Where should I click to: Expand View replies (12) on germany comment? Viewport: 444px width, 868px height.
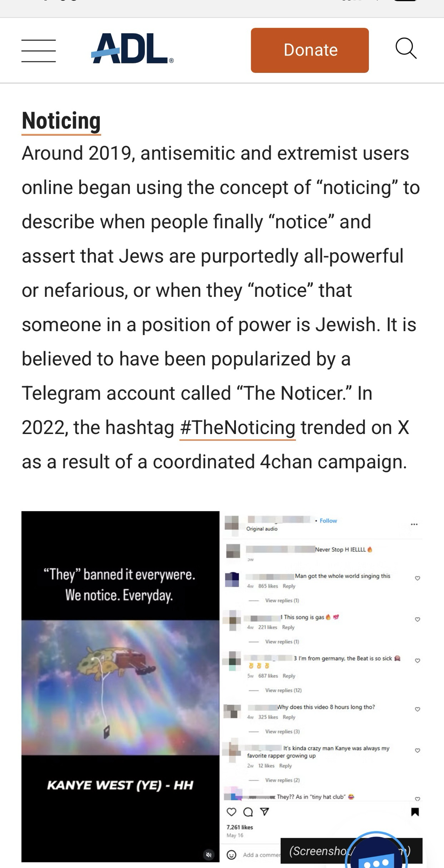click(x=283, y=690)
